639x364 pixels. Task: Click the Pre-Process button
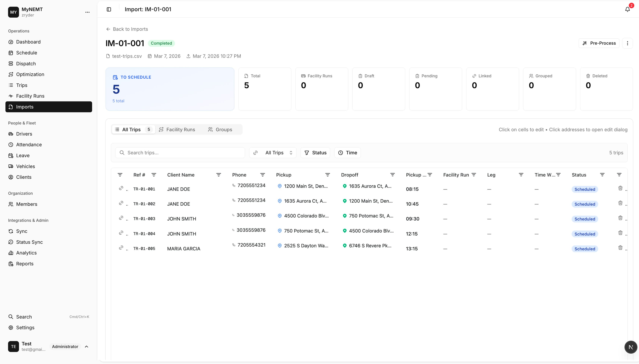pyautogui.click(x=599, y=43)
